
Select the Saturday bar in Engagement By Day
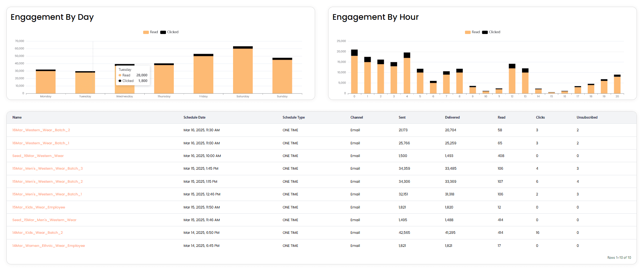(x=243, y=71)
